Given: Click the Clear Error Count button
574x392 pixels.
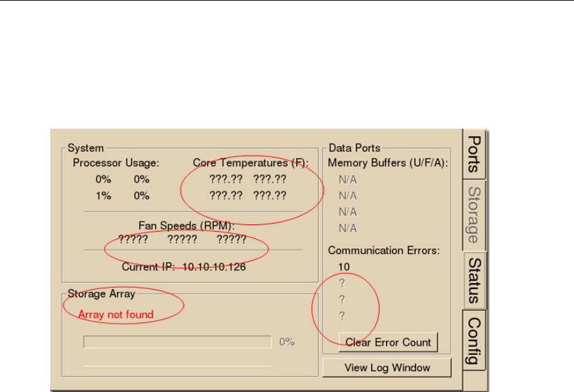Looking at the screenshot, I should click(388, 343).
